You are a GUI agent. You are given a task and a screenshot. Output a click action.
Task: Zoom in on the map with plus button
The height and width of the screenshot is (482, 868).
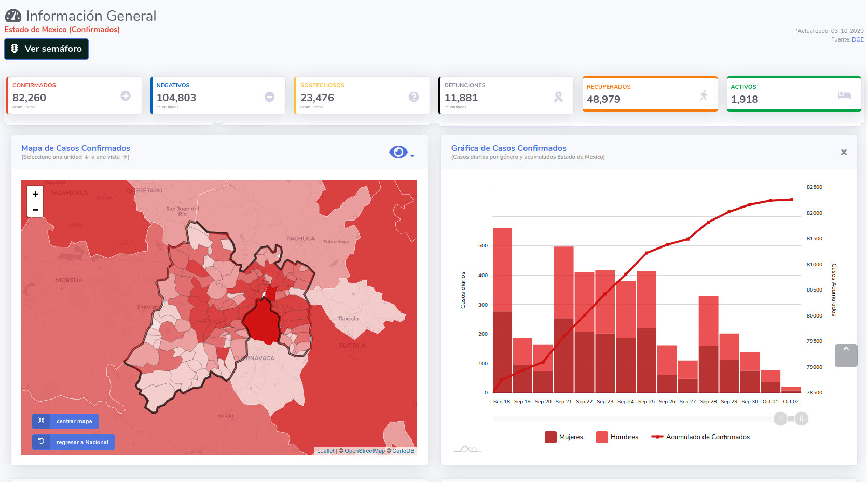coord(35,194)
